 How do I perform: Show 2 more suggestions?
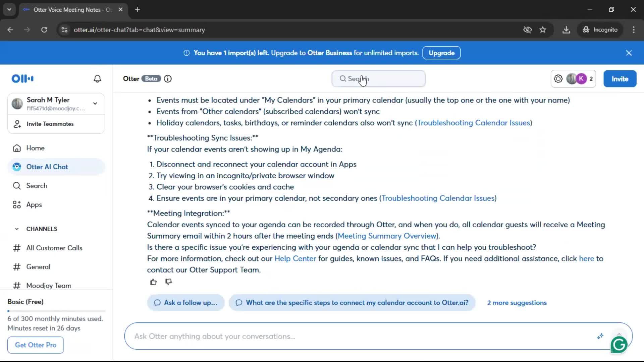click(517, 303)
